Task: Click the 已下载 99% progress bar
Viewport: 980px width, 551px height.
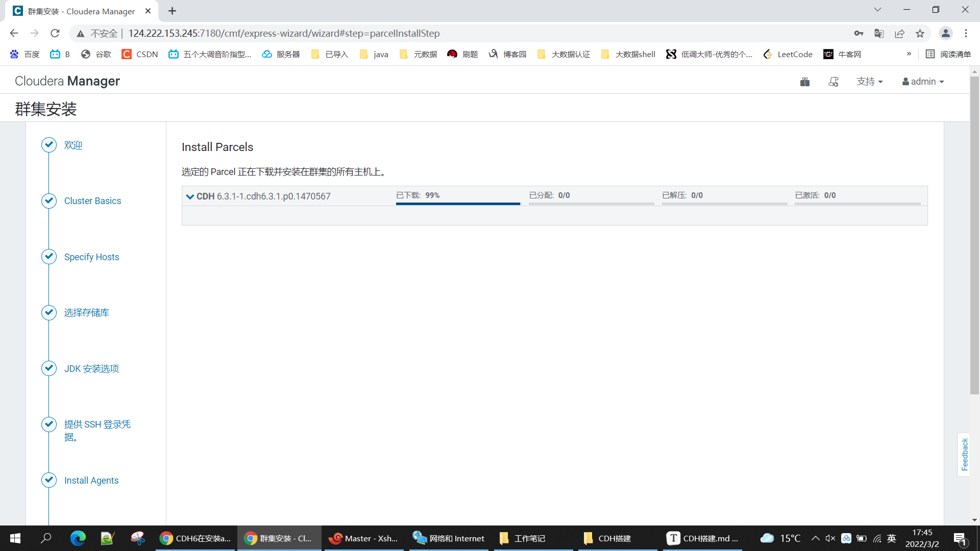Action: 458,203
